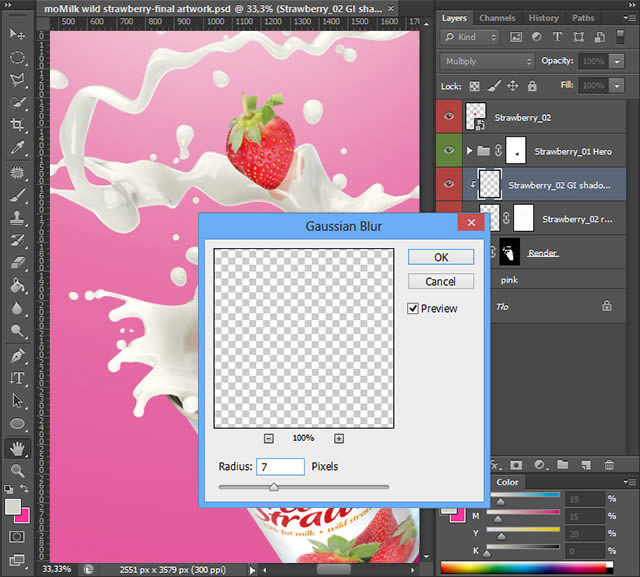Switch to the Paths tab

(x=583, y=18)
